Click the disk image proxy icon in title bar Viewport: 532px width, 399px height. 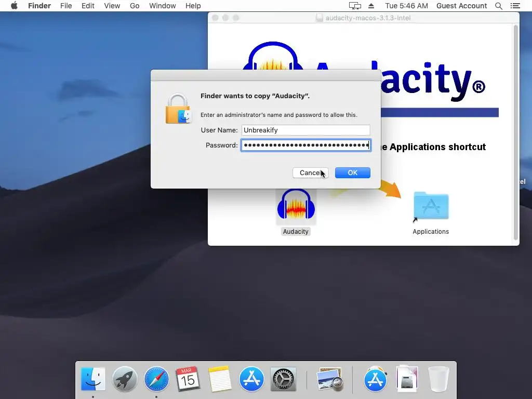[x=320, y=18]
